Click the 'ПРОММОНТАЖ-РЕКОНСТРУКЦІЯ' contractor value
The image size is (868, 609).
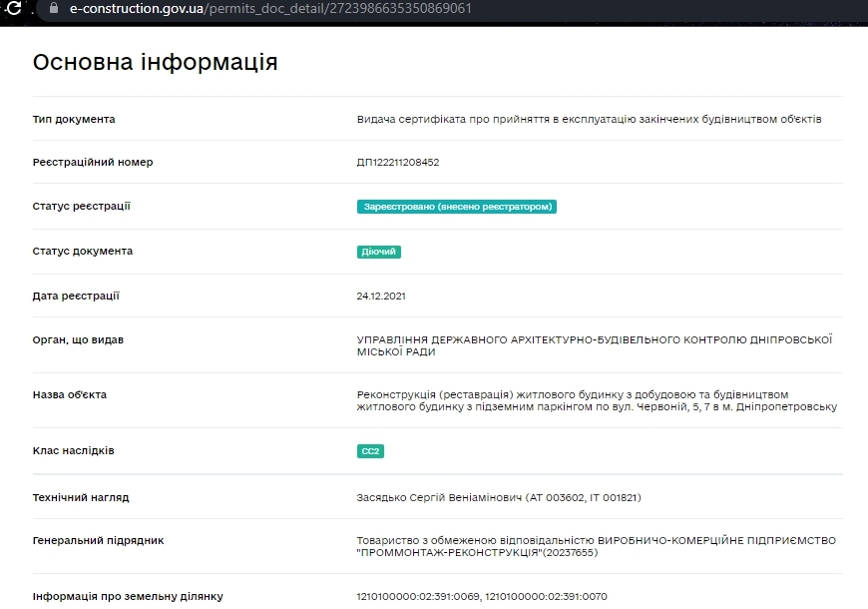tap(597, 546)
